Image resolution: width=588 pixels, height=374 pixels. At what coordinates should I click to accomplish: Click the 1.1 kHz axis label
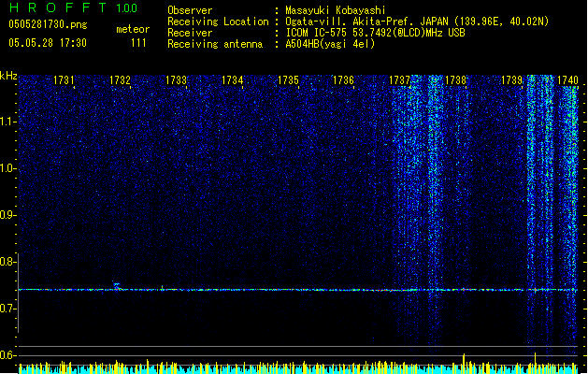[x=7, y=122]
